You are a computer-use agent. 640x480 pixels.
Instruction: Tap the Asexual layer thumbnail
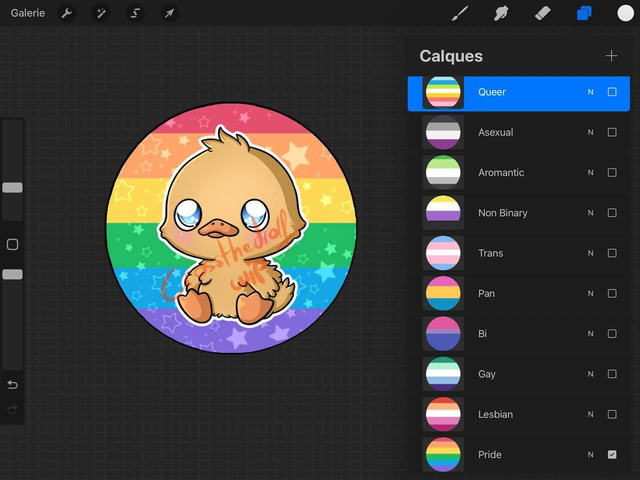coord(443,132)
